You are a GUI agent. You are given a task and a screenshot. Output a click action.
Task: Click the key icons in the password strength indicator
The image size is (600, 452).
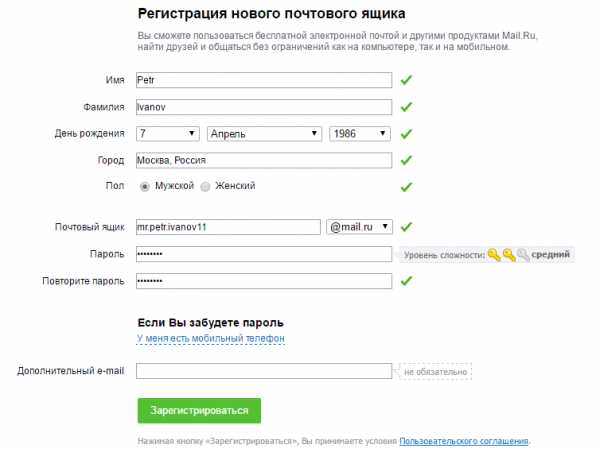(x=509, y=256)
